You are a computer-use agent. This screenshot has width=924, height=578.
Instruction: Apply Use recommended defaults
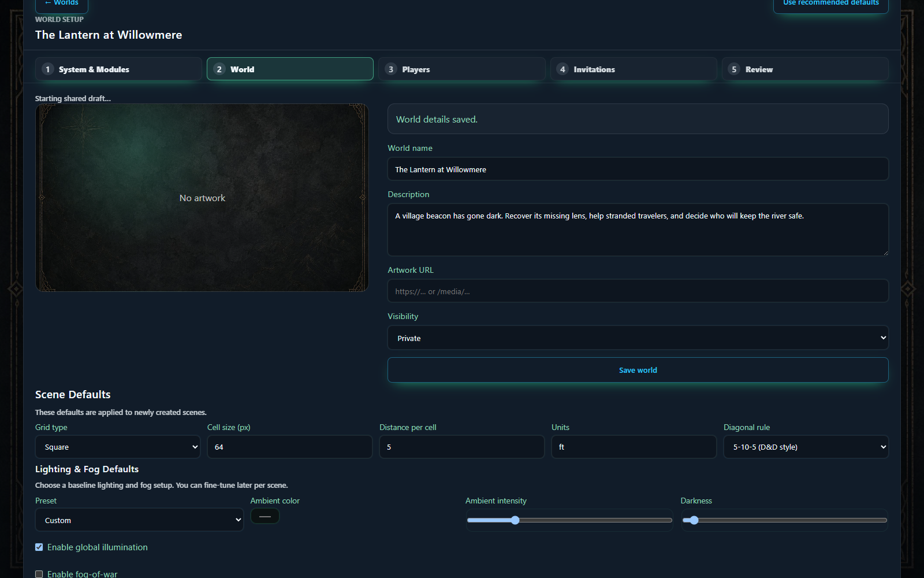pos(831,3)
